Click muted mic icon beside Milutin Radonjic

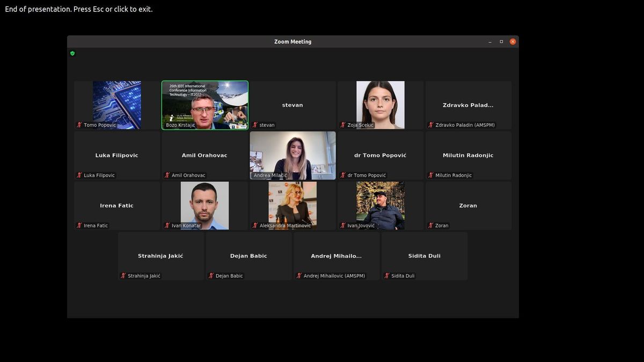[431, 175]
